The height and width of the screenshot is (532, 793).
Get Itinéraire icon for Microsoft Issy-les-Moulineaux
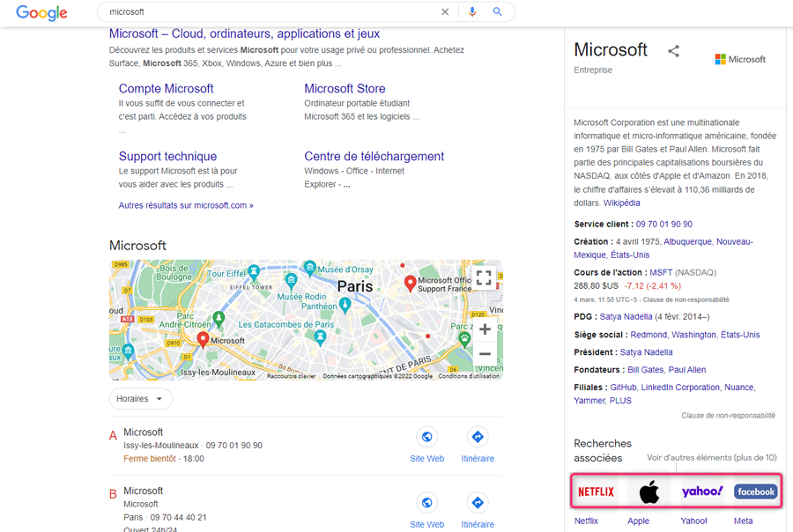click(478, 437)
